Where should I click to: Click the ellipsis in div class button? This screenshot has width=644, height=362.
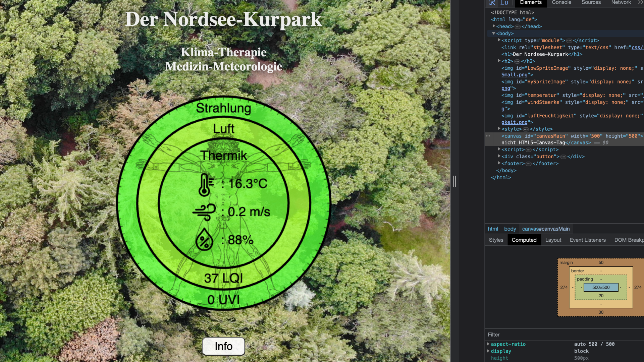coord(563,157)
